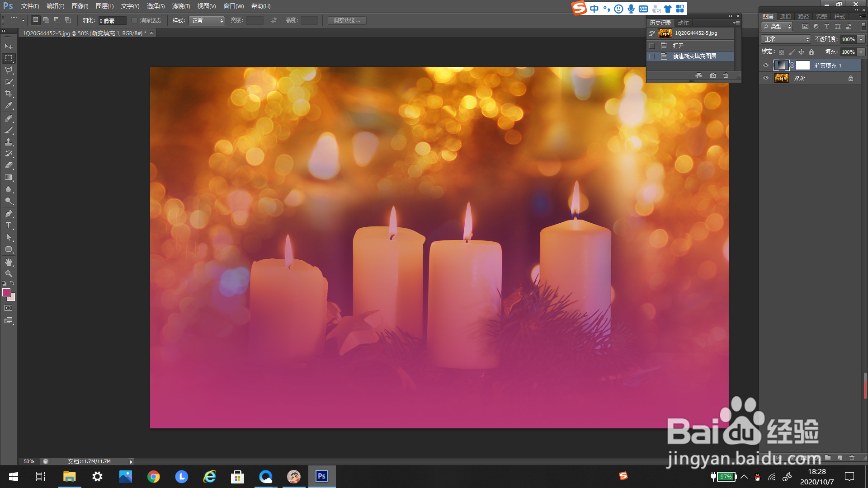Hide the 渐变填充 1 layer
The width and height of the screenshot is (868, 488).
pyautogui.click(x=766, y=66)
